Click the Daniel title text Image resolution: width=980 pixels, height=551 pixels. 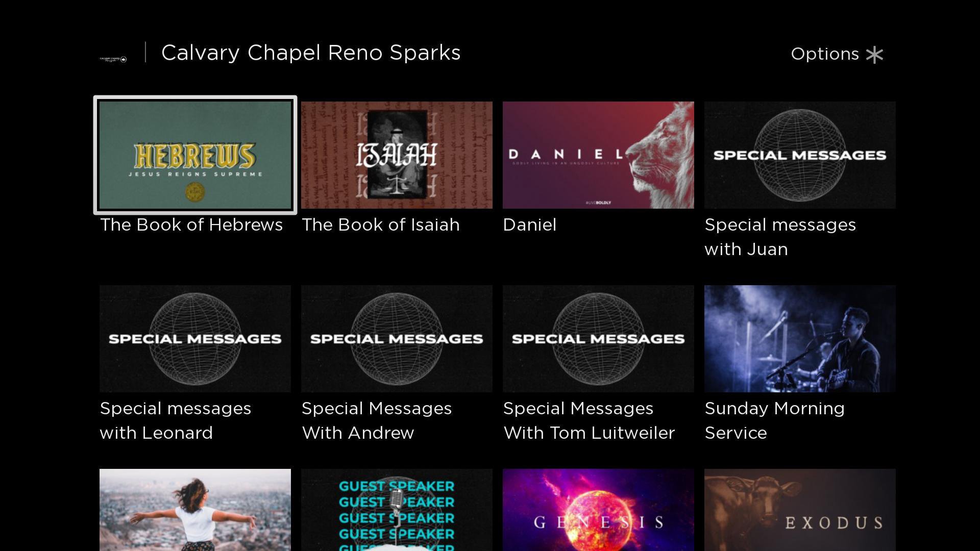point(530,225)
